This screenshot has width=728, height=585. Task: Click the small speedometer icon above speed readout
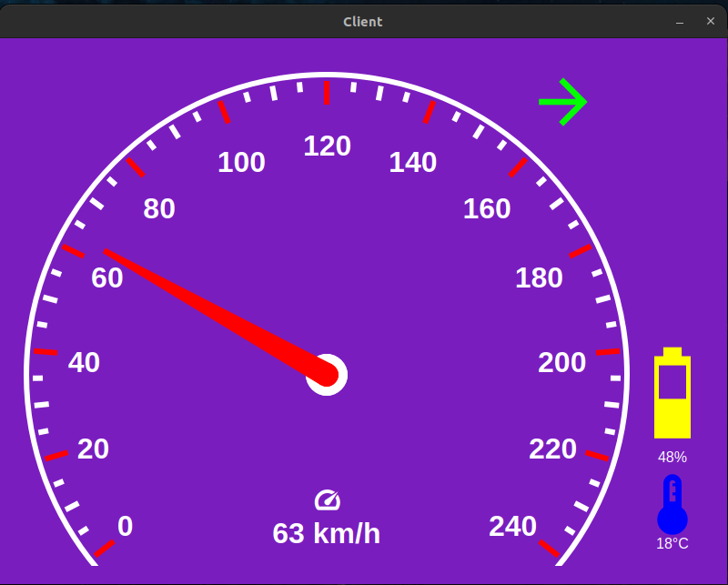[x=327, y=499]
